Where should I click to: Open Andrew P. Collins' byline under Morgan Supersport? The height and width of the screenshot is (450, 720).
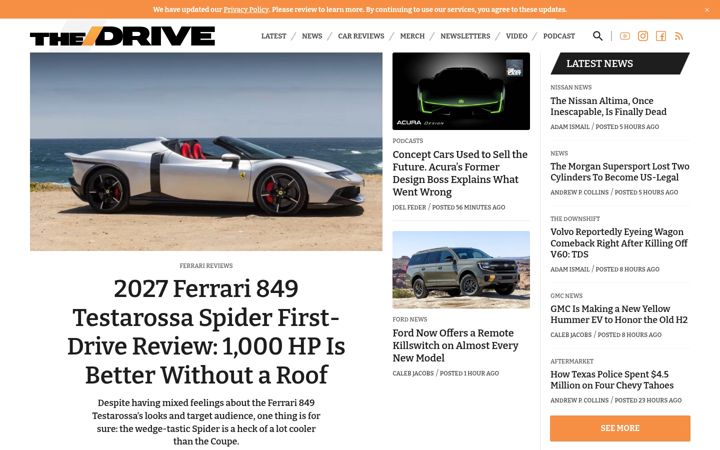579,192
